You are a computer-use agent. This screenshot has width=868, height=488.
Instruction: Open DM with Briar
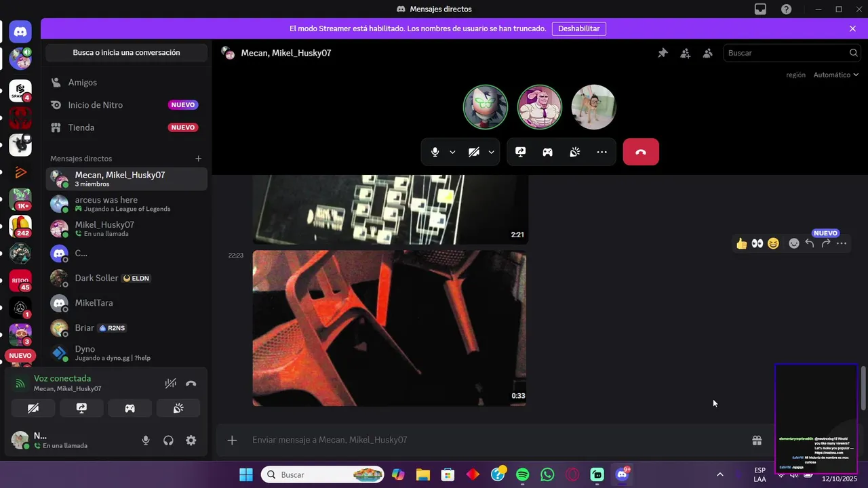point(127,328)
